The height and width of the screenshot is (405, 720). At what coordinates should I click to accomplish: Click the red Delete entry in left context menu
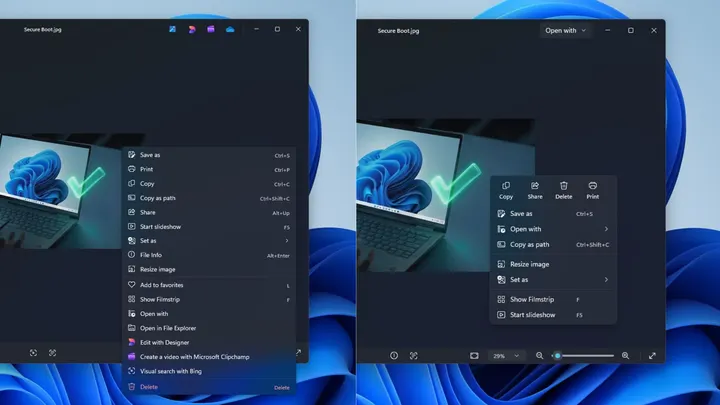209,387
